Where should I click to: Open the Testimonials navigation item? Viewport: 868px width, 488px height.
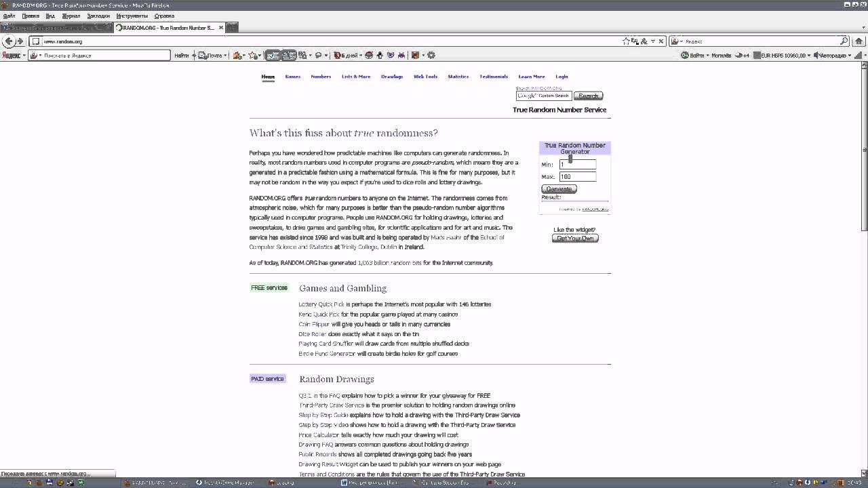(494, 77)
